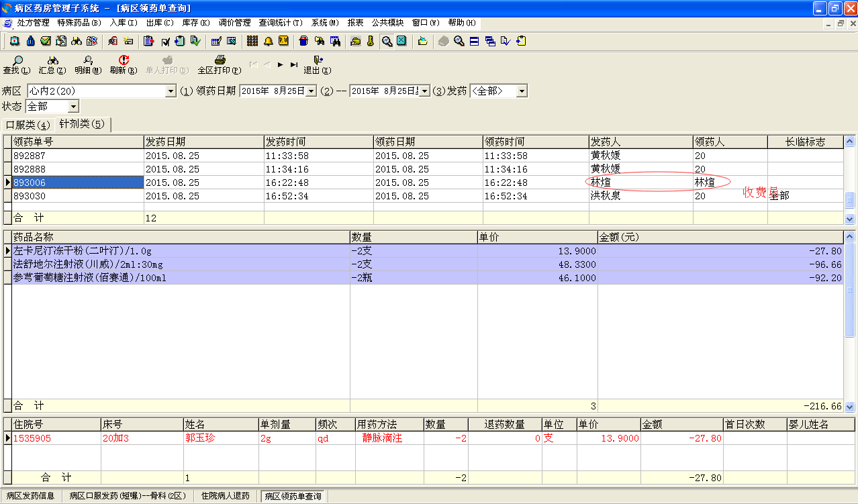Go to the last record arrow
Image resolution: width=858 pixels, height=504 pixels.
[294, 64]
